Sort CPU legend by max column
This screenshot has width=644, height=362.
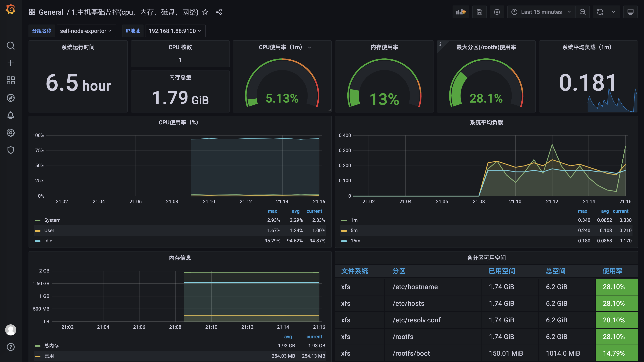(x=272, y=211)
